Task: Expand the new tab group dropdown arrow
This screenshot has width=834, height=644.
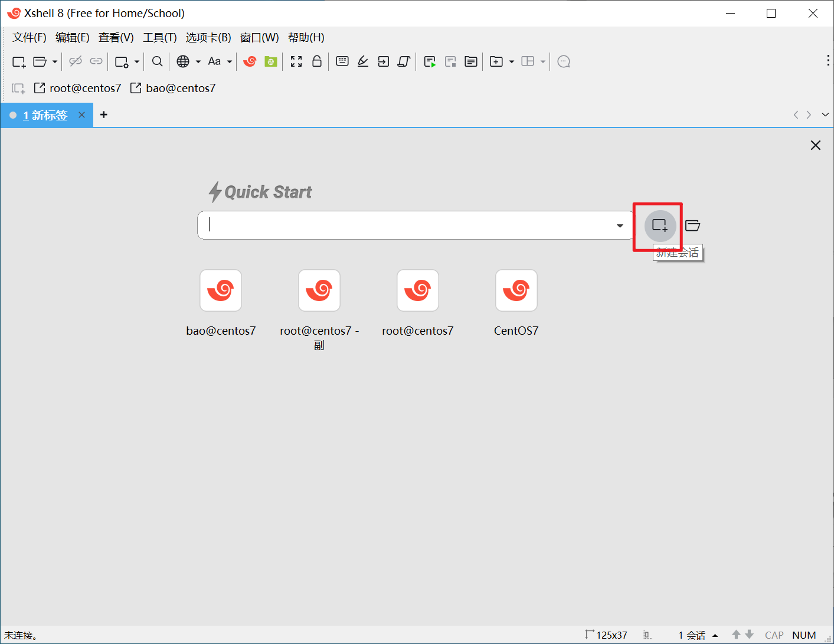Action: 512,61
